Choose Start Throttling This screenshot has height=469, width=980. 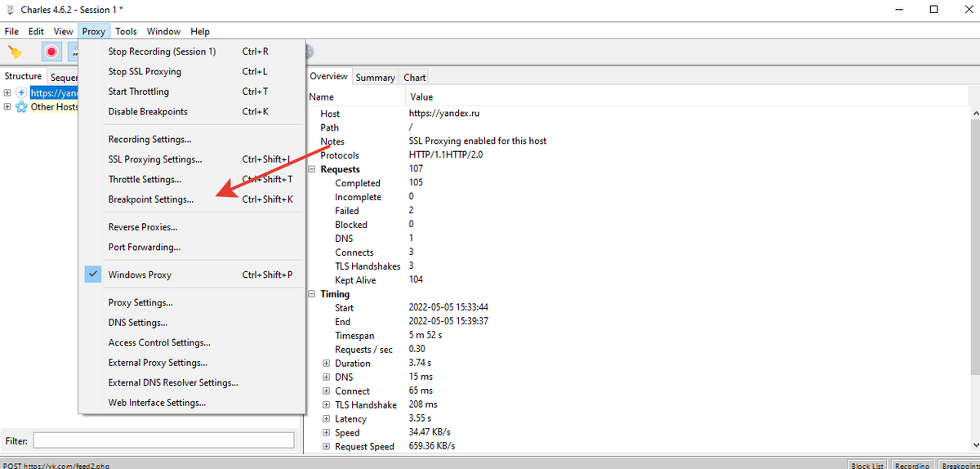click(x=192, y=92)
